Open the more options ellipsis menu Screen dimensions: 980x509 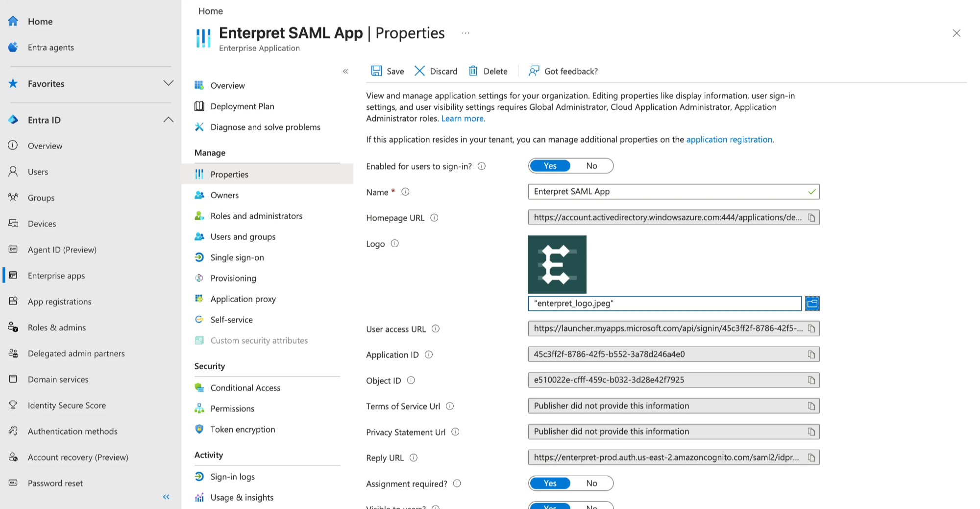click(x=465, y=33)
